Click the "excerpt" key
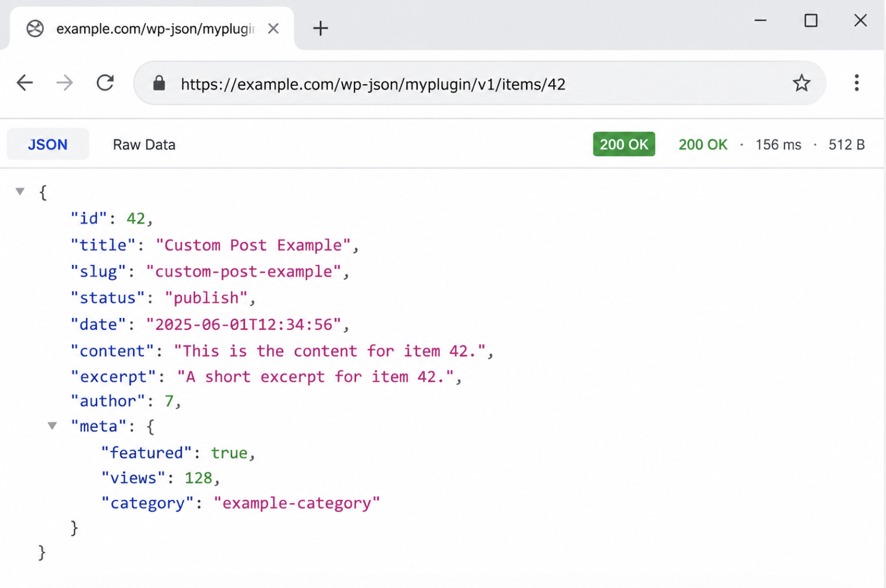This screenshot has width=886, height=588. [114, 376]
